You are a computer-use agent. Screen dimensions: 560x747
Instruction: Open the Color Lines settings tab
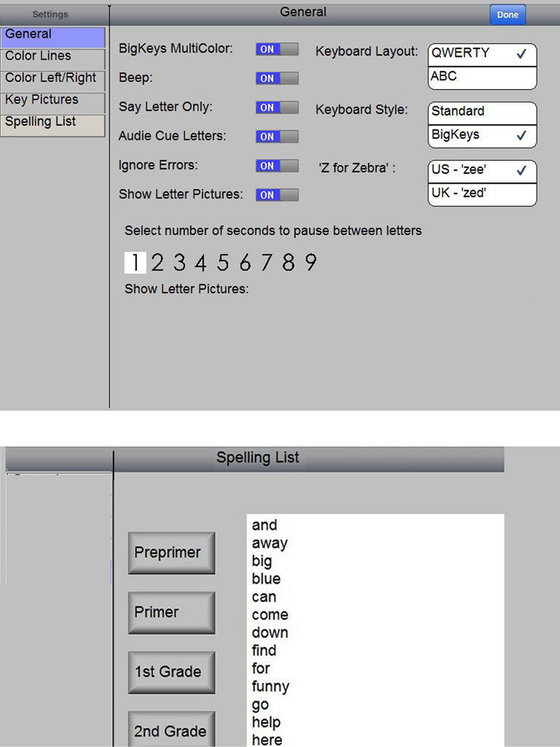pyautogui.click(x=53, y=59)
